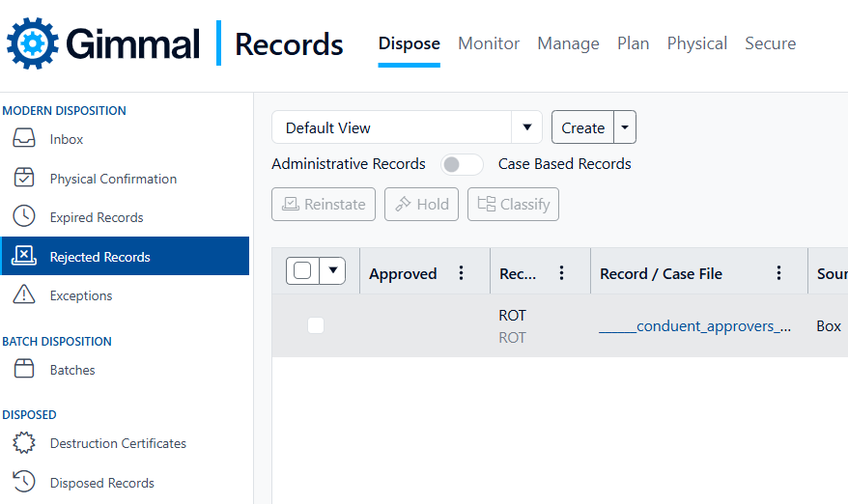Toggle Administrative/Case Based Records switch

pos(462,164)
